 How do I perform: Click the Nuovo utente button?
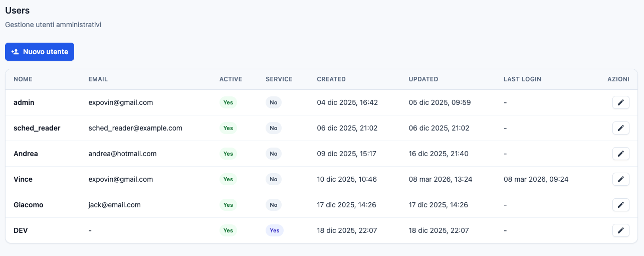point(40,52)
